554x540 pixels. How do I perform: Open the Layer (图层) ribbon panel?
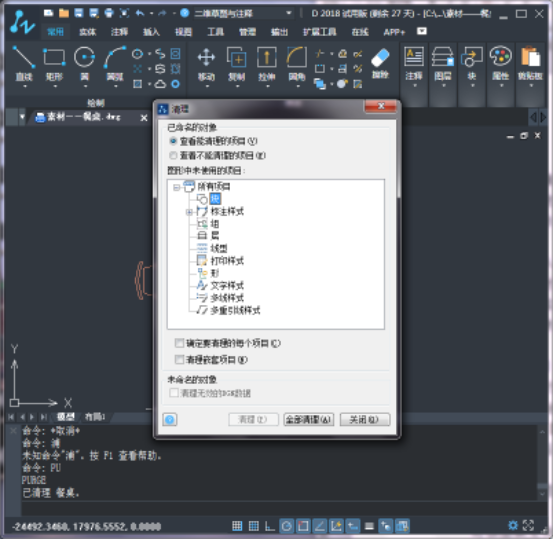pos(443,65)
